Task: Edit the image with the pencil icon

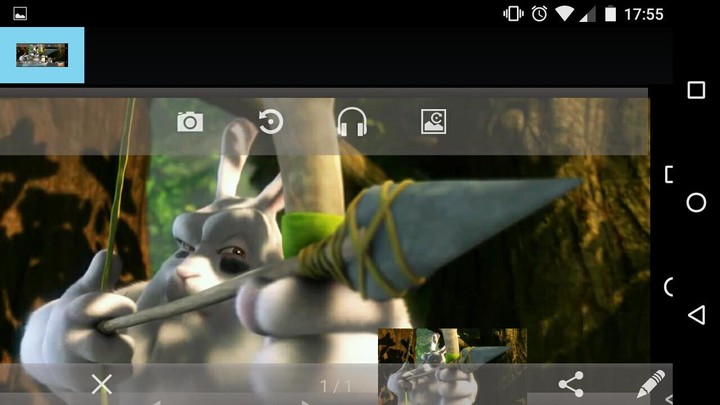Action: pyautogui.click(x=651, y=383)
